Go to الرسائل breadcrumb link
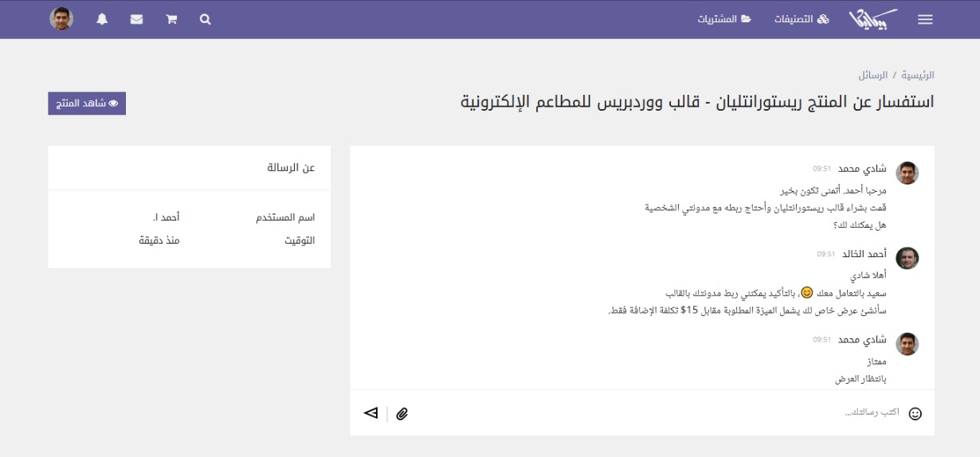The width and height of the screenshot is (980, 457). (x=873, y=75)
